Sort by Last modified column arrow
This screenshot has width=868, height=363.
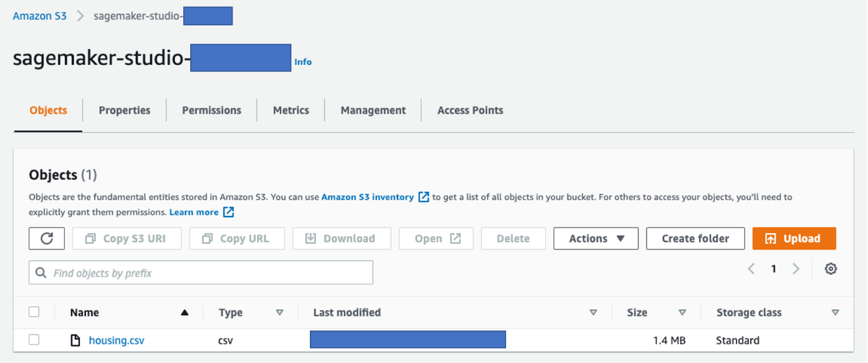click(x=593, y=312)
